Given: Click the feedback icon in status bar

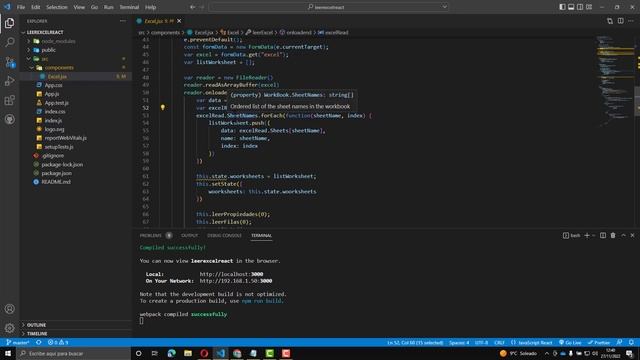Looking at the screenshot, I should 620,342.
